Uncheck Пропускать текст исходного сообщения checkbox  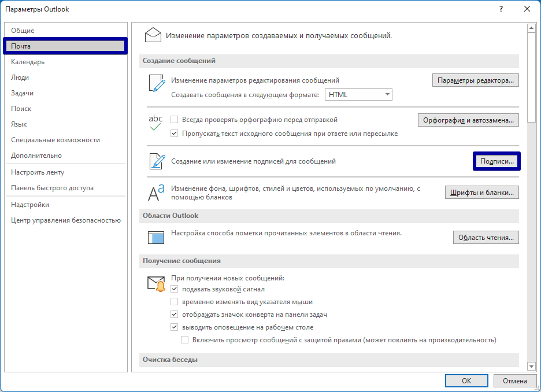pos(174,134)
